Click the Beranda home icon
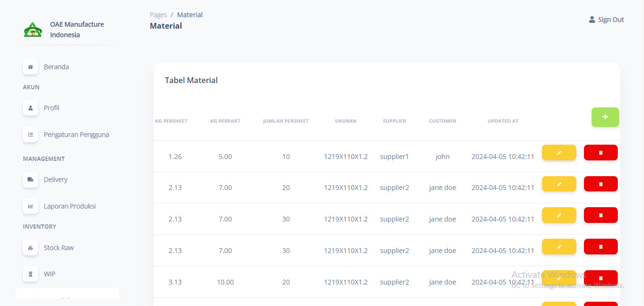Screen dimensions: 644x306 [31, 67]
